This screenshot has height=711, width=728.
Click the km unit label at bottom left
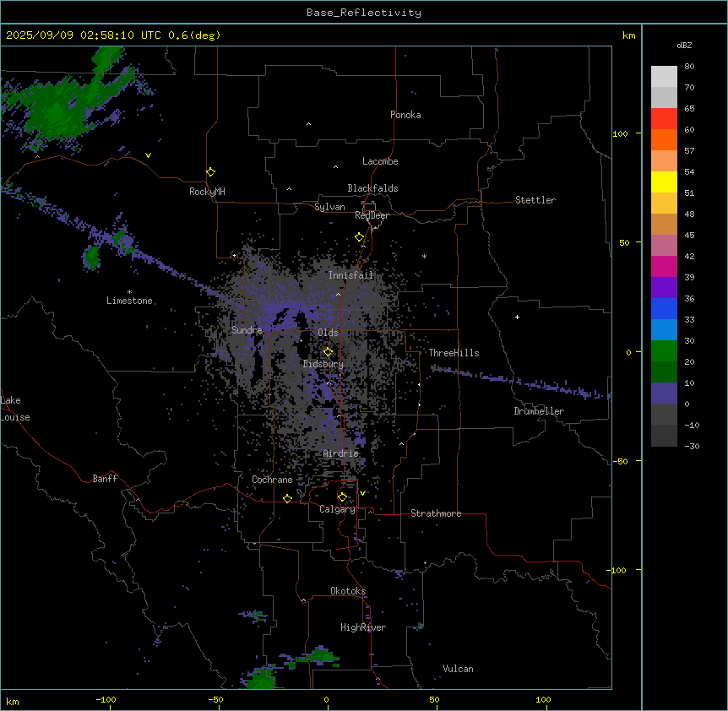coord(13,701)
